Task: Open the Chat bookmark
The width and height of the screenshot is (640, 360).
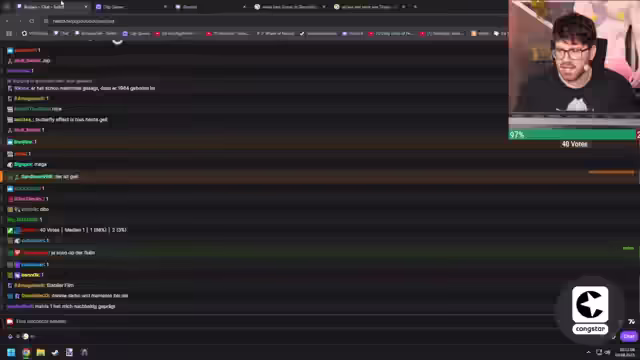Action: [x=61, y=33]
